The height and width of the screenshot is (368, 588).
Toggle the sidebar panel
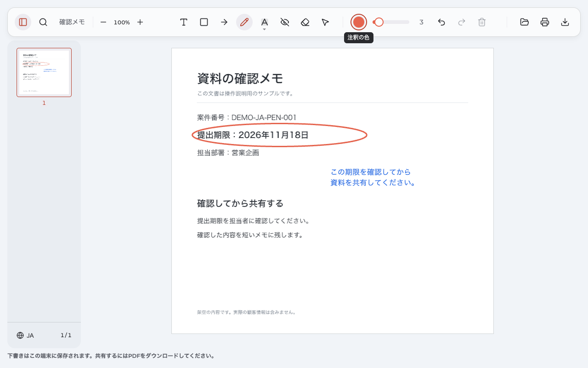coord(23,22)
